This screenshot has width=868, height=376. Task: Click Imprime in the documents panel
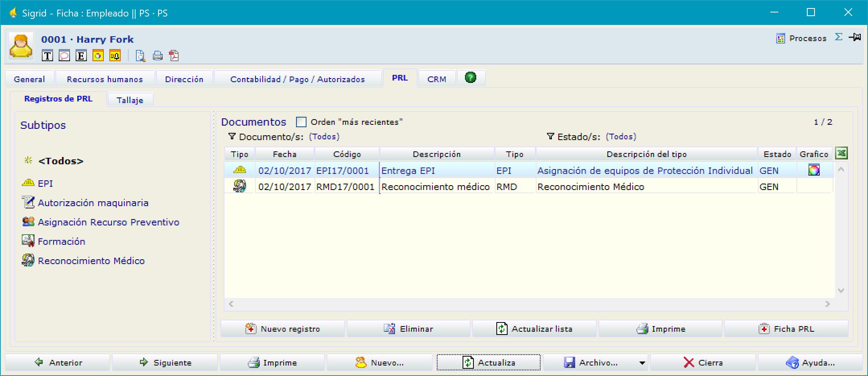click(660, 329)
